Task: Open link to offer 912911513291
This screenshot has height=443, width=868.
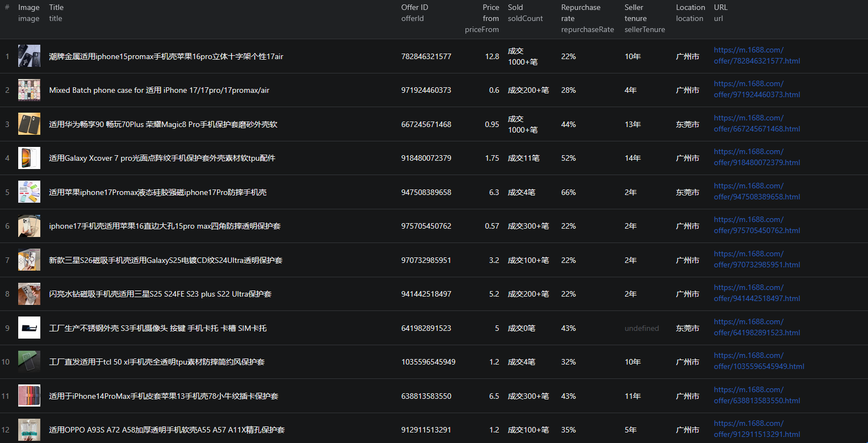Action: (x=756, y=429)
